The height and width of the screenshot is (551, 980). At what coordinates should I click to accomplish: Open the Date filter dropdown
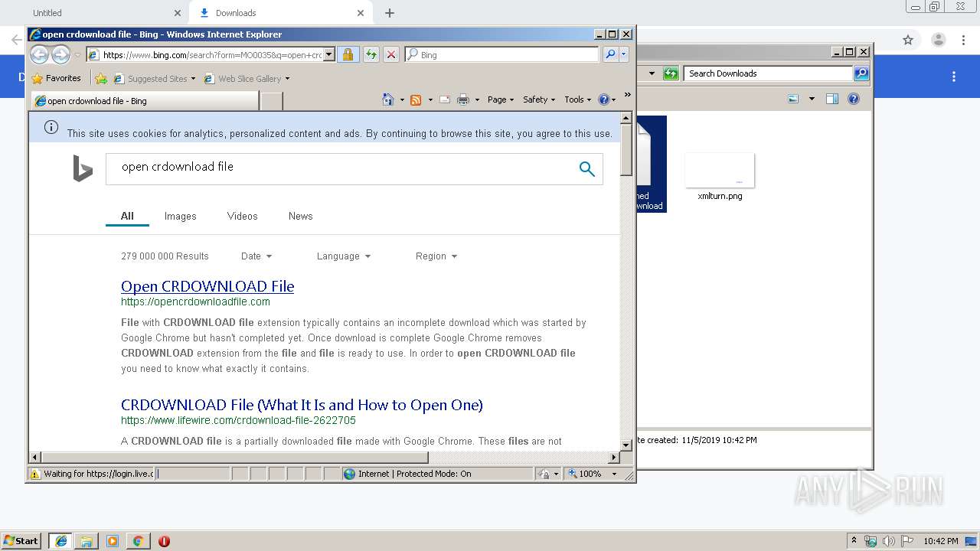(256, 256)
